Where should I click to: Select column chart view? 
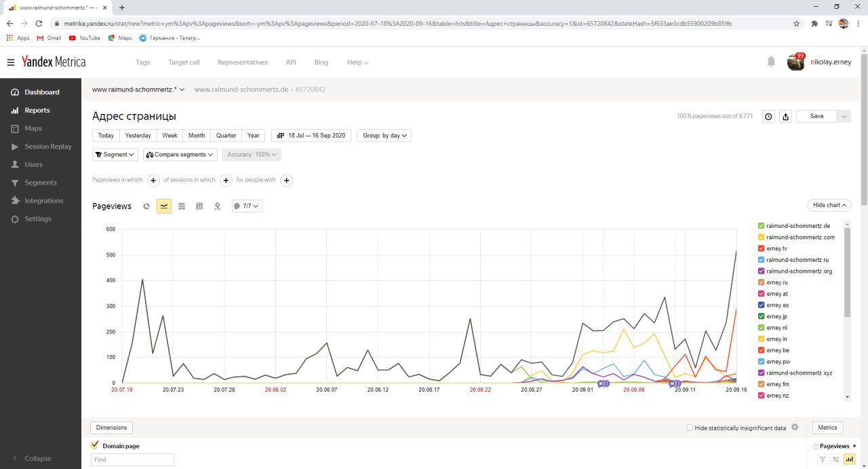coord(199,206)
